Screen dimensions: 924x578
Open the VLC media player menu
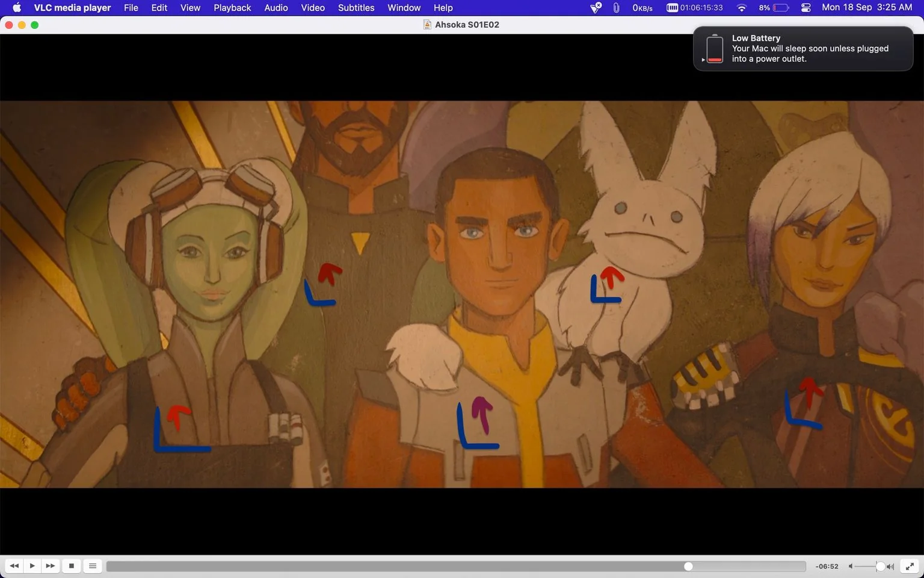pos(72,8)
